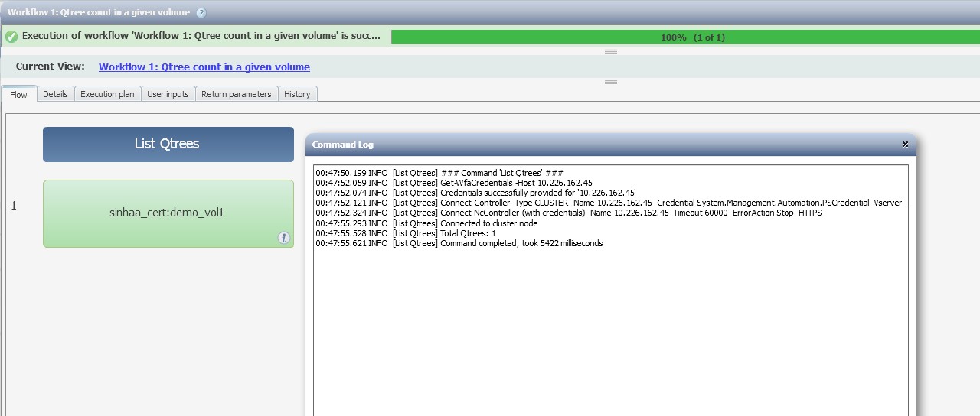Switch to the Flow tab
This screenshot has width=980, height=416.
pos(18,94)
